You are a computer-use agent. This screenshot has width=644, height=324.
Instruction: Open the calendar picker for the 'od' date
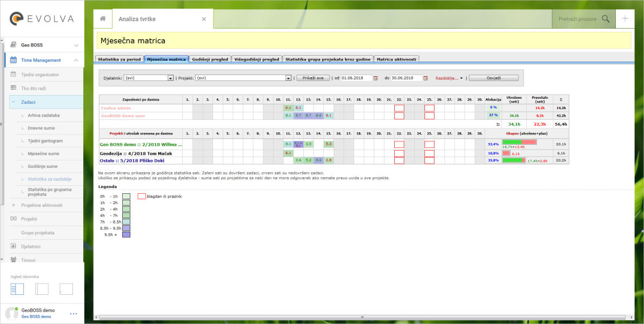(375, 78)
